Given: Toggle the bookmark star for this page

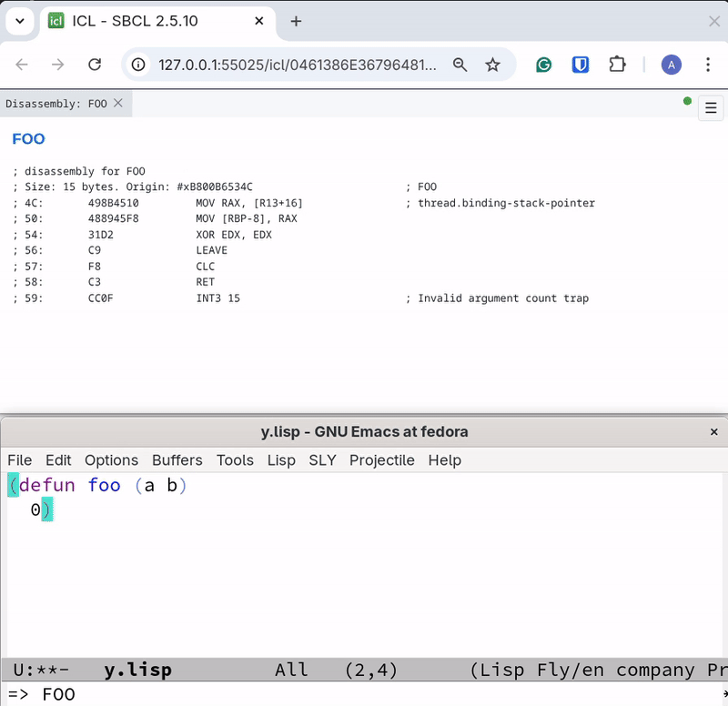Looking at the screenshot, I should click(x=492, y=65).
